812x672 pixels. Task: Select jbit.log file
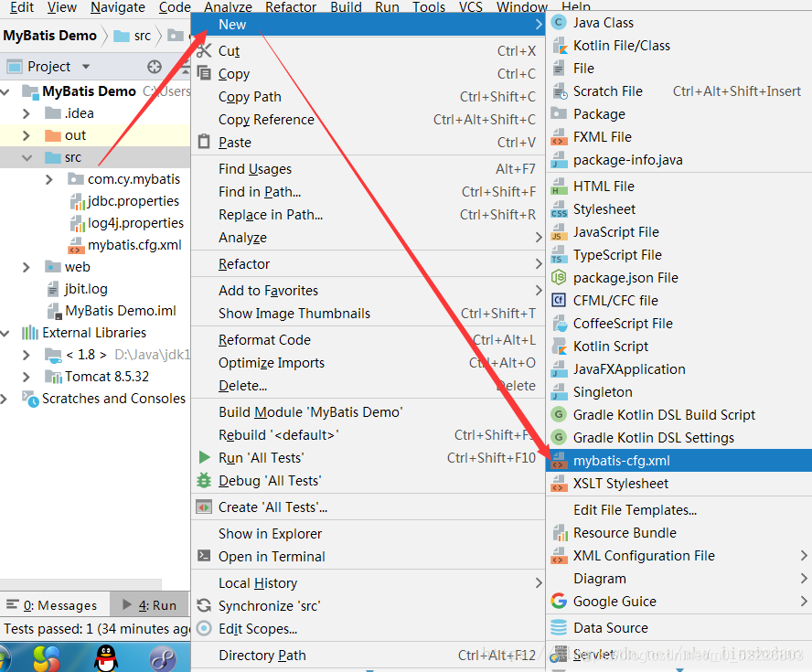click(x=77, y=289)
